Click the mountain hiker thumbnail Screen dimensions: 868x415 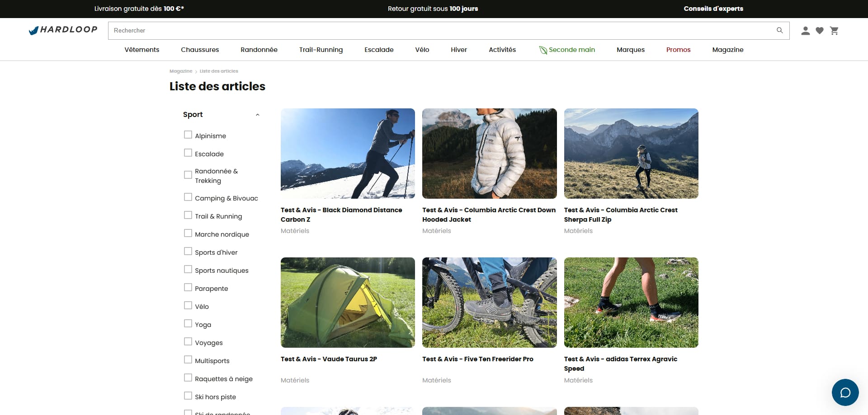(x=631, y=154)
